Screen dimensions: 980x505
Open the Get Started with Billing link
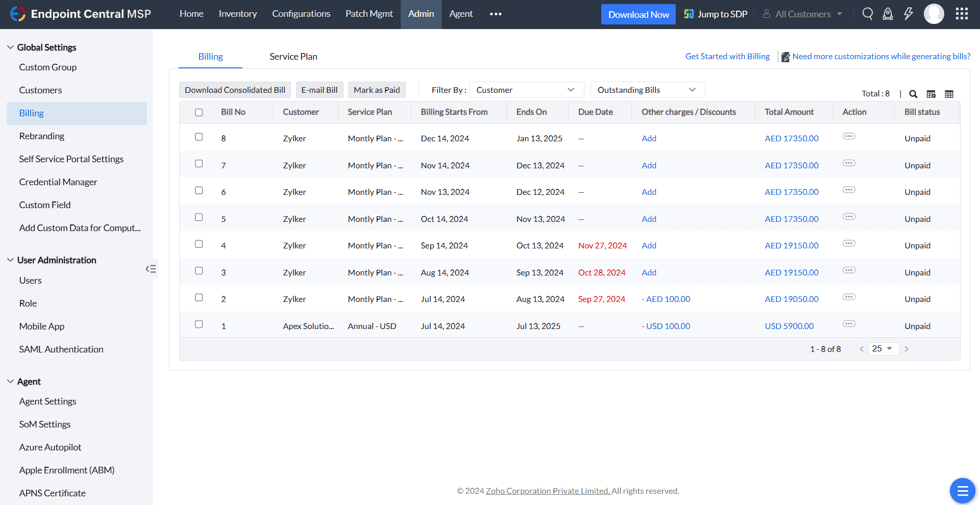(x=727, y=56)
